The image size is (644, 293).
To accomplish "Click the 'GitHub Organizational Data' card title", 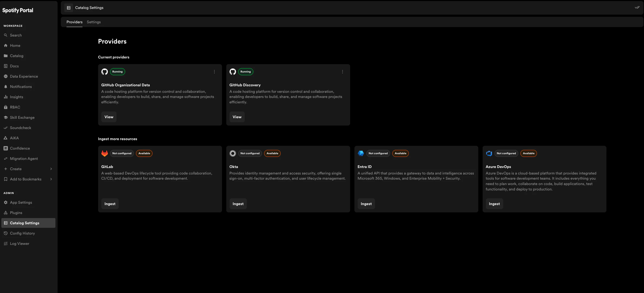I will point(126,85).
